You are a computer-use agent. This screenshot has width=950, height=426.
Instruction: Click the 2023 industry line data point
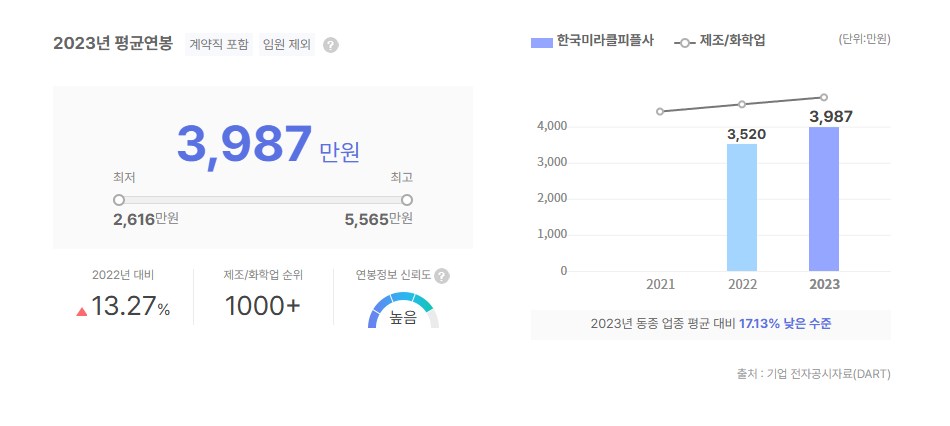click(x=824, y=97)
